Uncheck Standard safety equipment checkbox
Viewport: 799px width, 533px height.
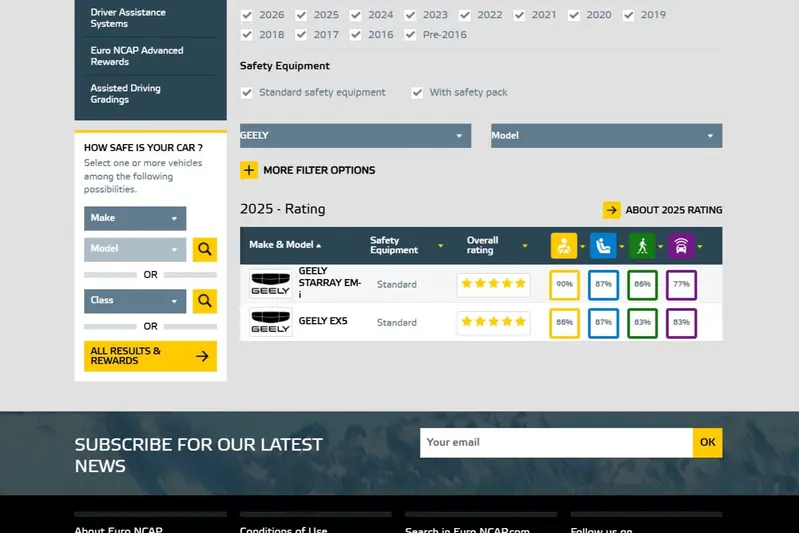[x=247, y=92]
